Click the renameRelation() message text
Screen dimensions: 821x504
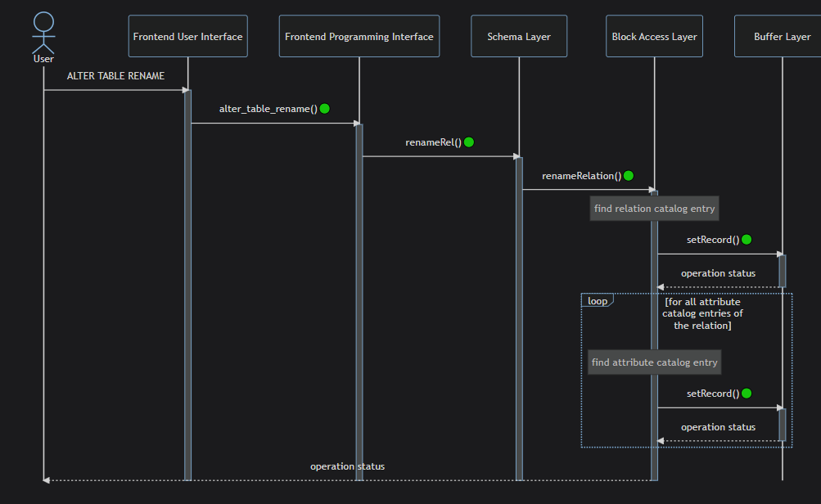(582, 176)
